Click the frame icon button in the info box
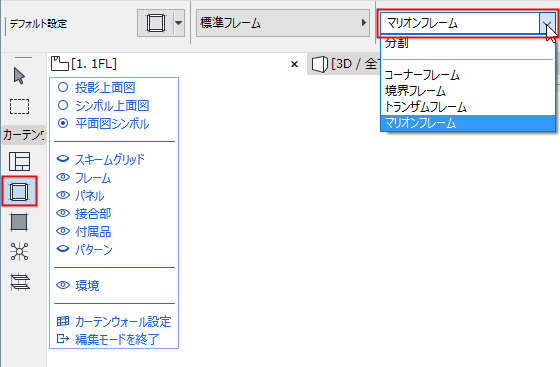560x367 pixels. point(156,23)
